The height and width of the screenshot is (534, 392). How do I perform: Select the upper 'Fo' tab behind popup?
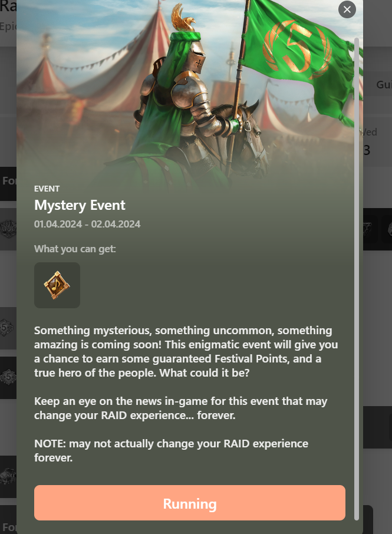click(x=8, y=181)
